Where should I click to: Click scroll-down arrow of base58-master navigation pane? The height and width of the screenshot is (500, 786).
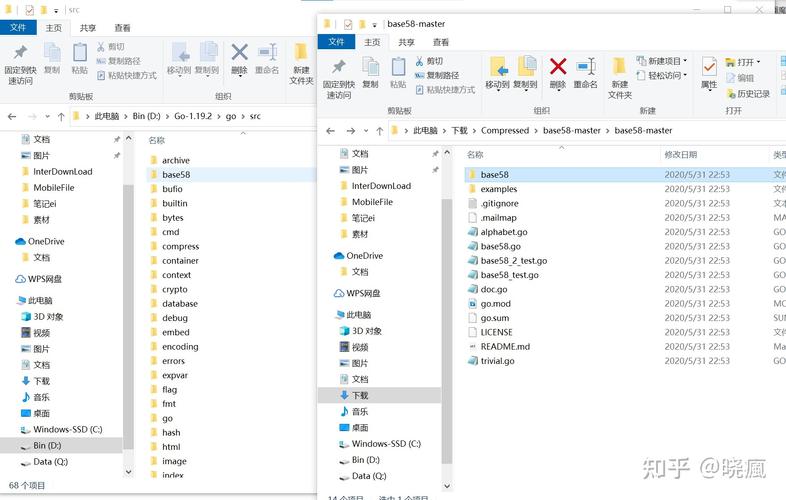click(x=447, y=486)
